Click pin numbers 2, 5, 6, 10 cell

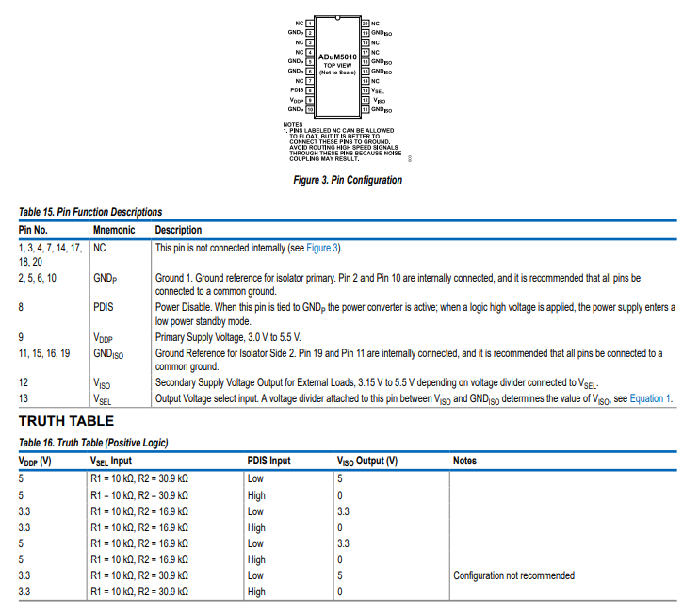(x=38, y=278)
